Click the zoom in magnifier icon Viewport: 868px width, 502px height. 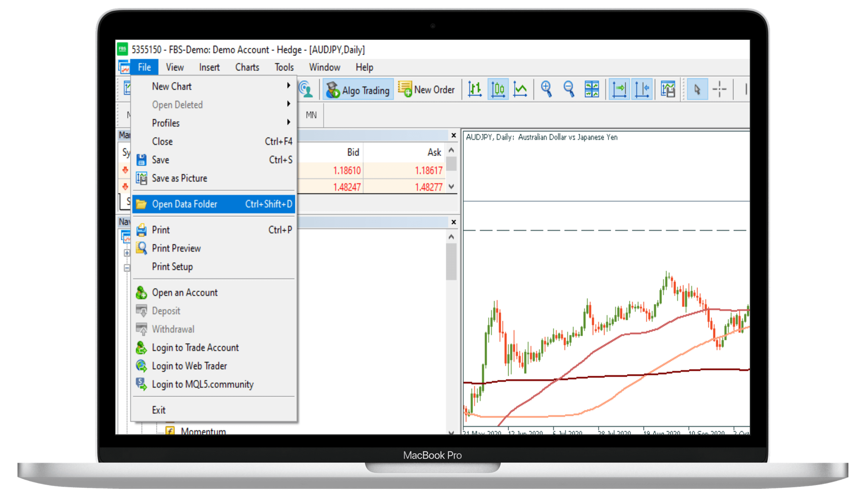coord(546,89)
